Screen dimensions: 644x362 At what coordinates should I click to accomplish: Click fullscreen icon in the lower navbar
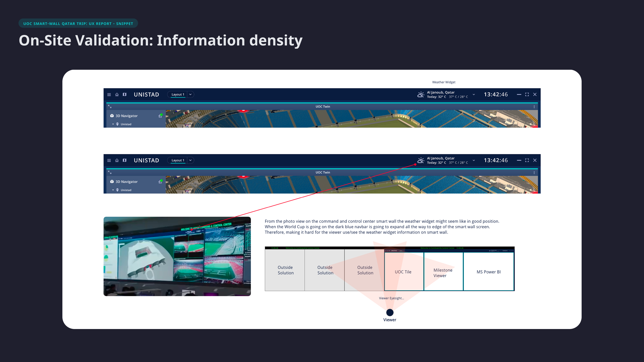coord(527,160)
